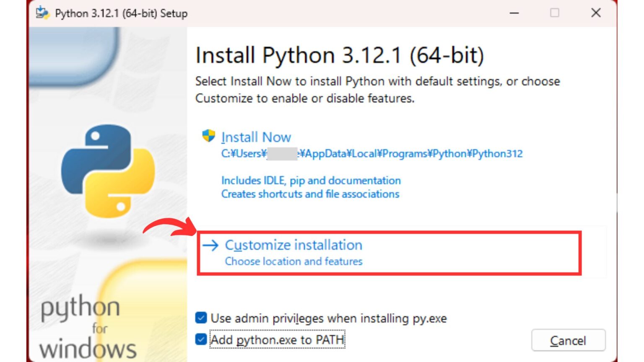Image resolution: width=644 pixels, height=362 pixels.
Task: Uncheck Use admin privileges when installing py.exe
Action: (201, 318)
